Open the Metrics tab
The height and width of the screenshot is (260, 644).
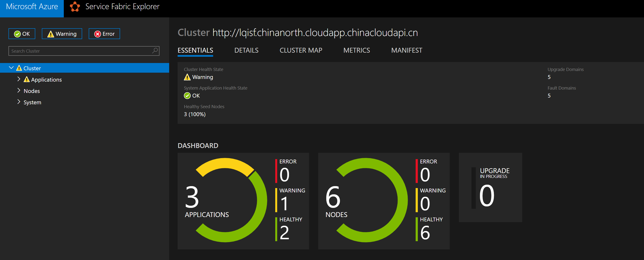tap(356, 50)
